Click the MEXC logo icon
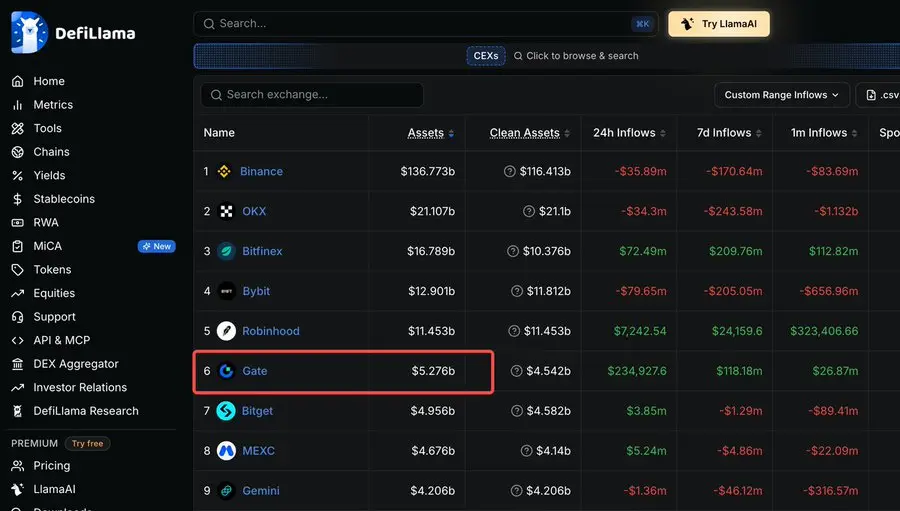900x511 pixels. click(x=226, y=451)
